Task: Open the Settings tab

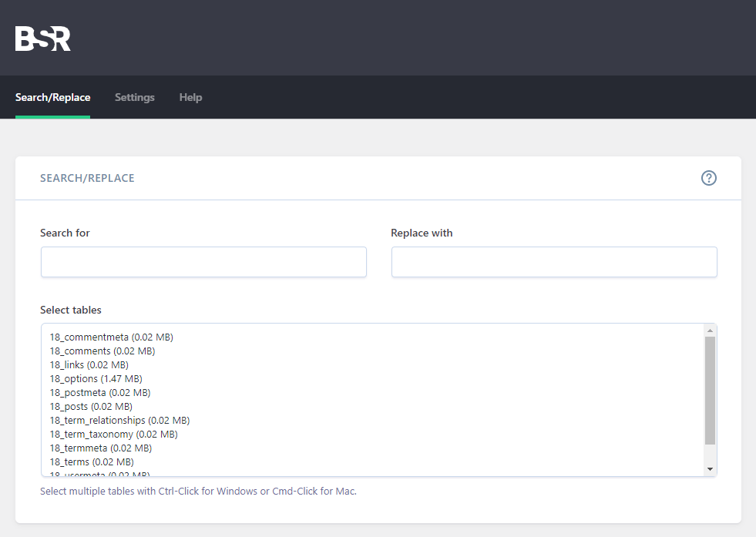Action: click(135, 97)
